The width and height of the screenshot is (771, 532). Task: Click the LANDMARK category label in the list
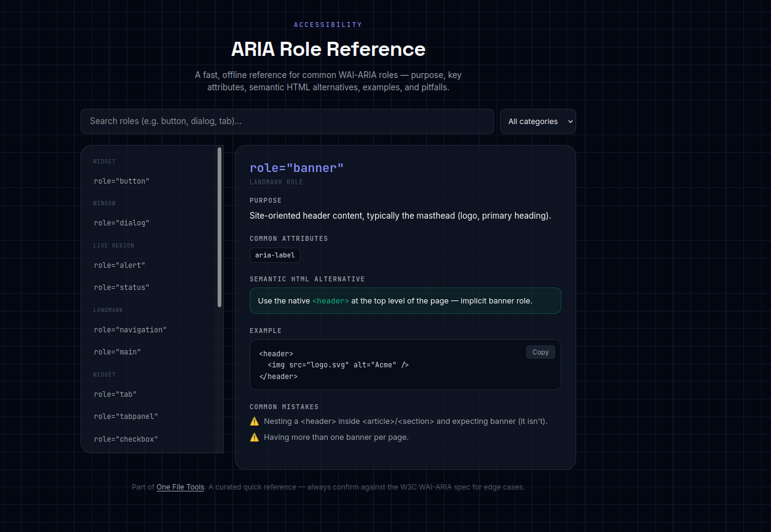[108, 310]
